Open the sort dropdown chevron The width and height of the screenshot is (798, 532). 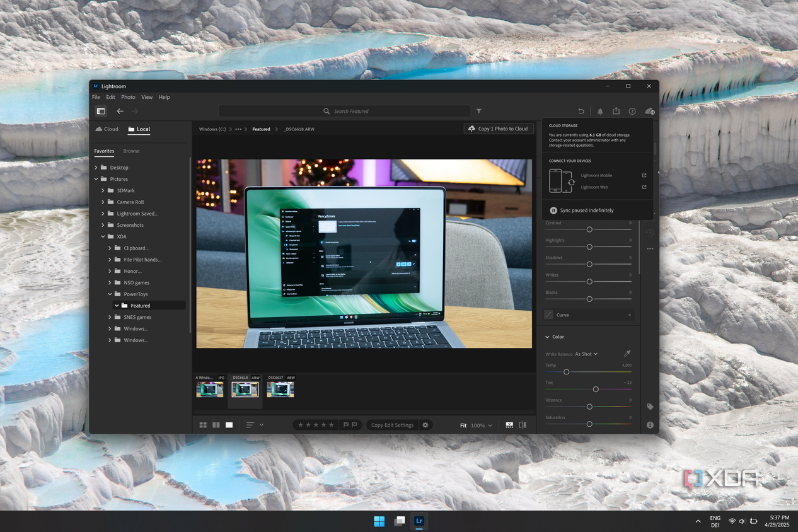(x=262, y=425)
